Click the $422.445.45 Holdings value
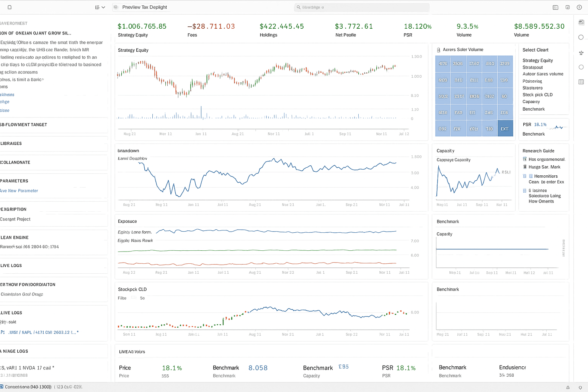Viewport: 588px width, 392px height. [282, 26]
